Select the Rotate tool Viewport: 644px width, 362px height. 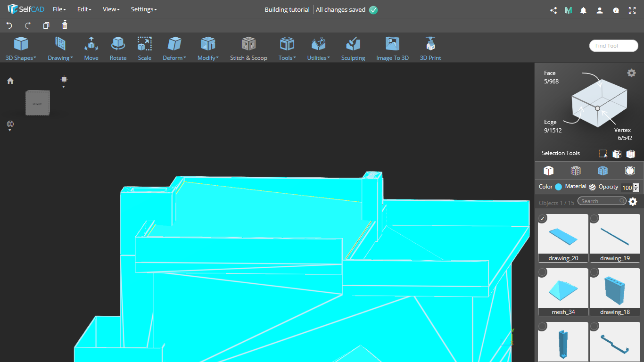pyautogui.click(x=118, y=49)
